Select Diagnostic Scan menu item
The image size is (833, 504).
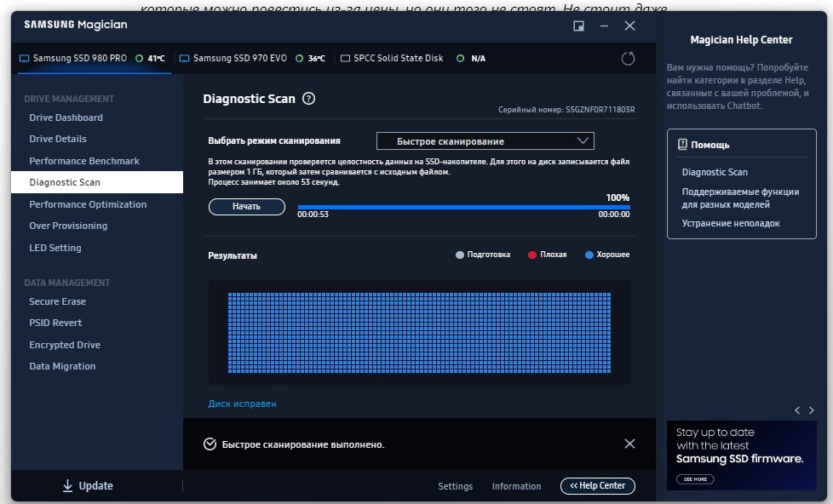pyautogui.click(x=97, y=182)
